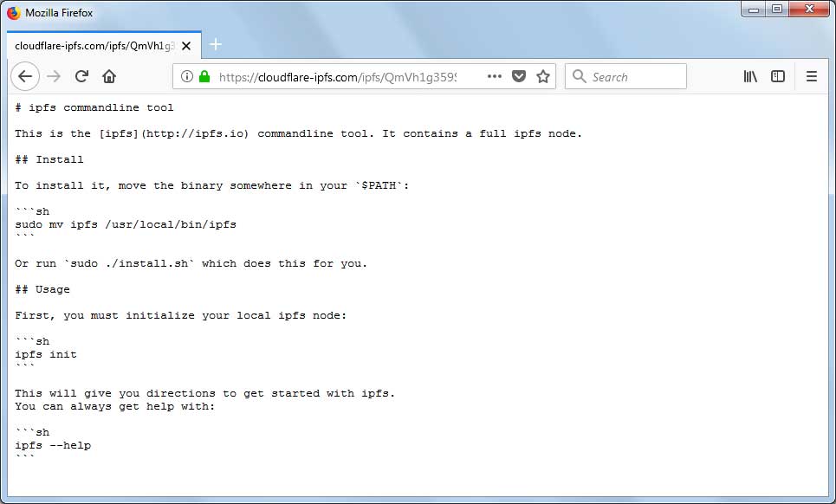The height and width of the screenshot is (504, 836).
Task: Click the 'ipfs --help' command text
Action: [53, 445]
